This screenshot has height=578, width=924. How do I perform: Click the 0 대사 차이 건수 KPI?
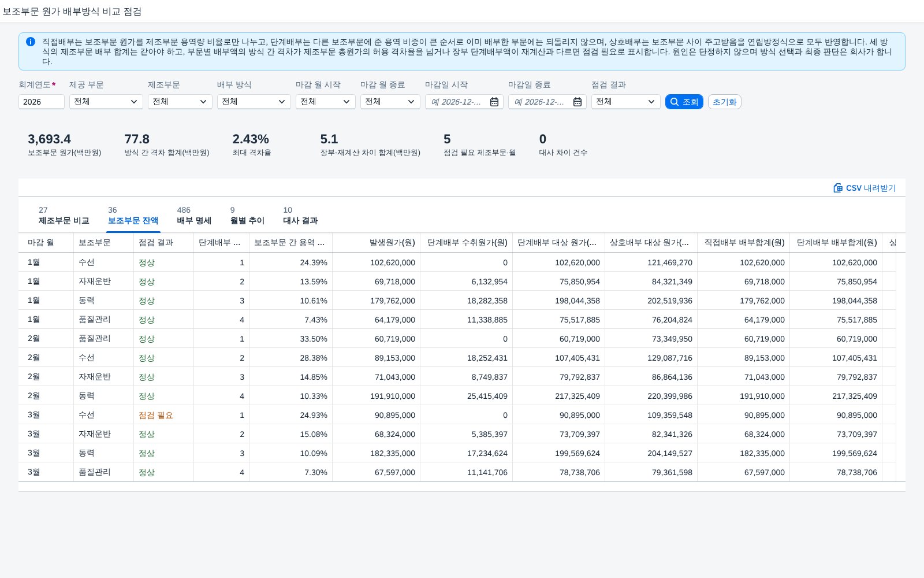[x=563, y=144]
